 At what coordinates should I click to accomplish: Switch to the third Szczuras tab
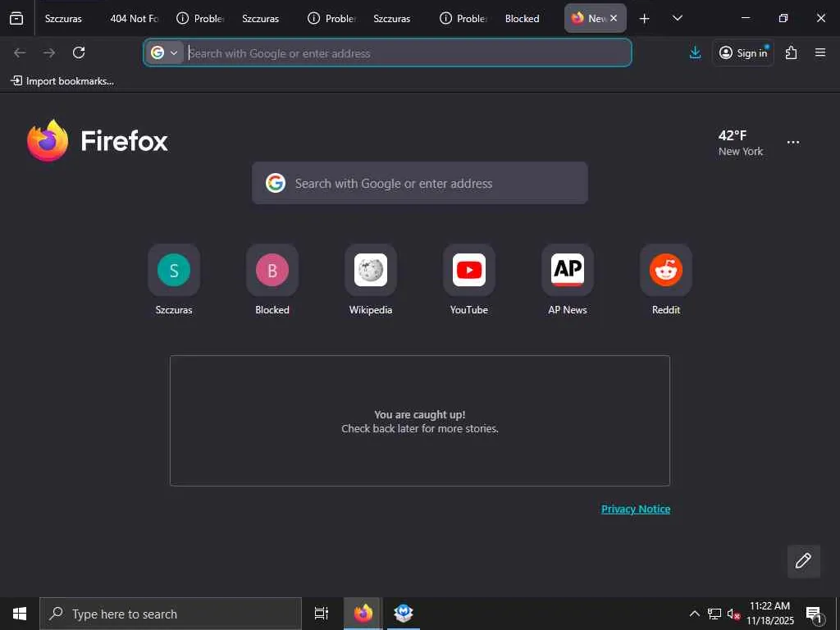pyautogui.click(x=391, y=18)
